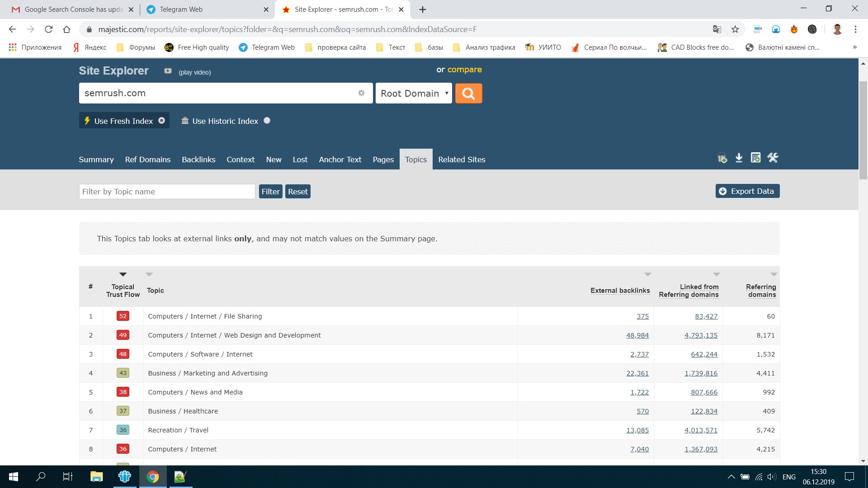Show hidden system tray icons
The width and height of the screenshot is (868, 488).
[731, 477]
